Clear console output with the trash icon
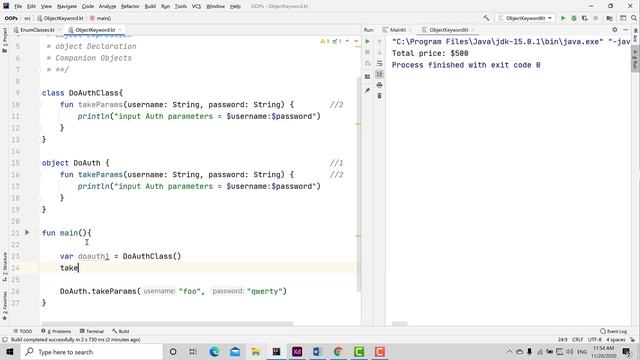640x360 pixels. (379, 96)
